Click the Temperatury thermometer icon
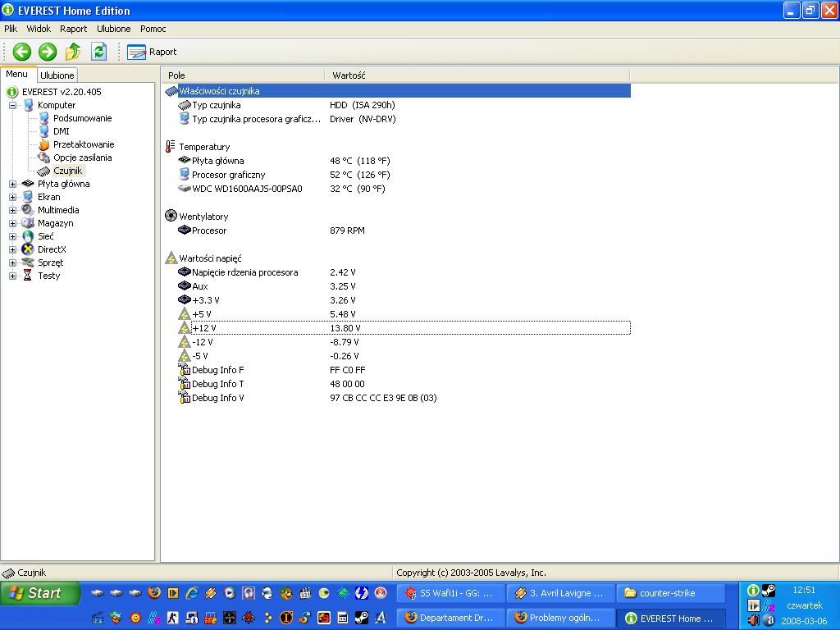This screenshot has height=630, width=840. click(x=171, y=146)
